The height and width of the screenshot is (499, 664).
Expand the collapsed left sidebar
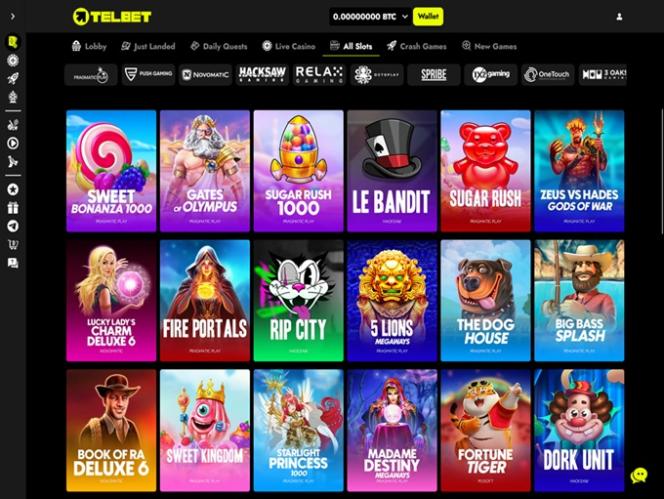pos(13,16)
